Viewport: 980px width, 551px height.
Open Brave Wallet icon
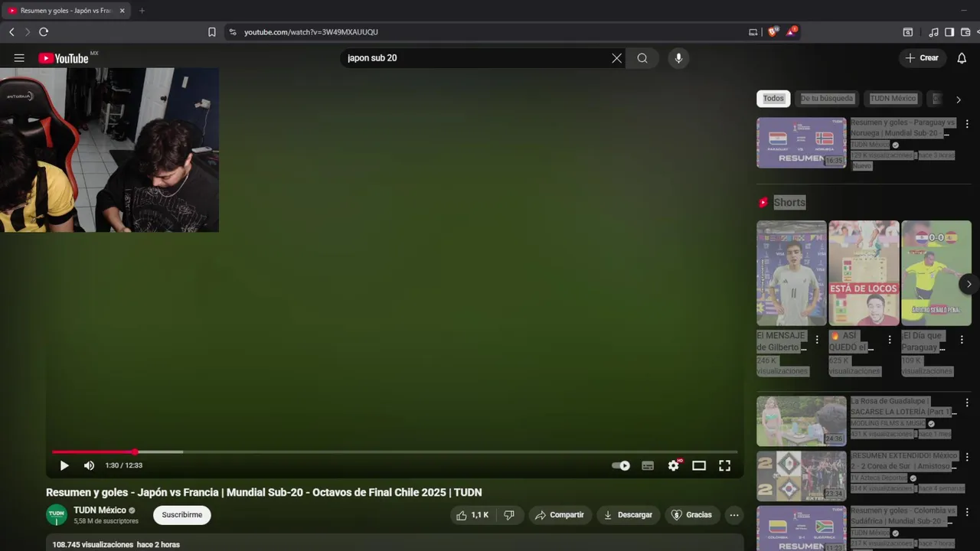pos(965,32)
